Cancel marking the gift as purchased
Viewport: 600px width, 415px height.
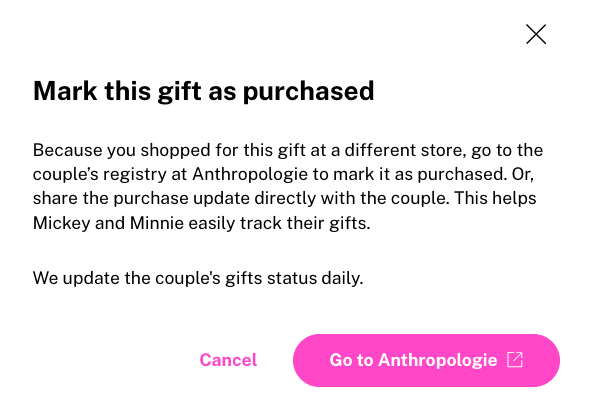pyautogui.click(x=228, y=360)
